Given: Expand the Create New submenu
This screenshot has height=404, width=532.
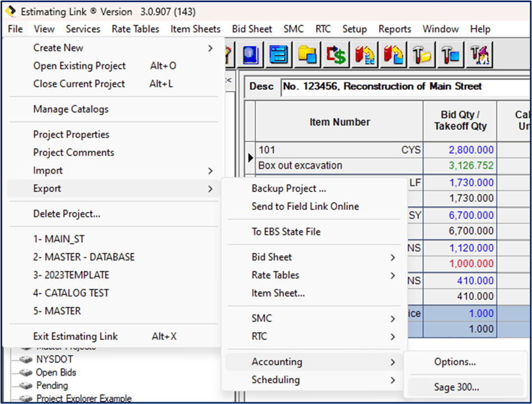Looking at the screenshot, I should [58, 48].
